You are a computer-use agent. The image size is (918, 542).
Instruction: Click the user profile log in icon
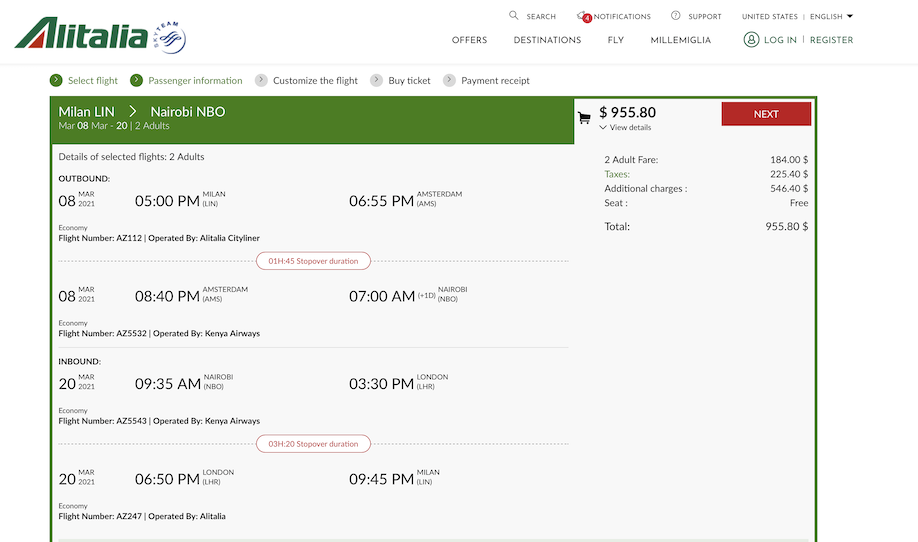coord(751,39)
